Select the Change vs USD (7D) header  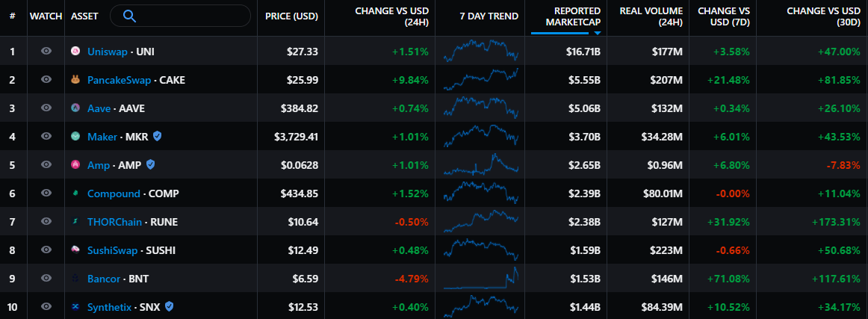point(724,16)
